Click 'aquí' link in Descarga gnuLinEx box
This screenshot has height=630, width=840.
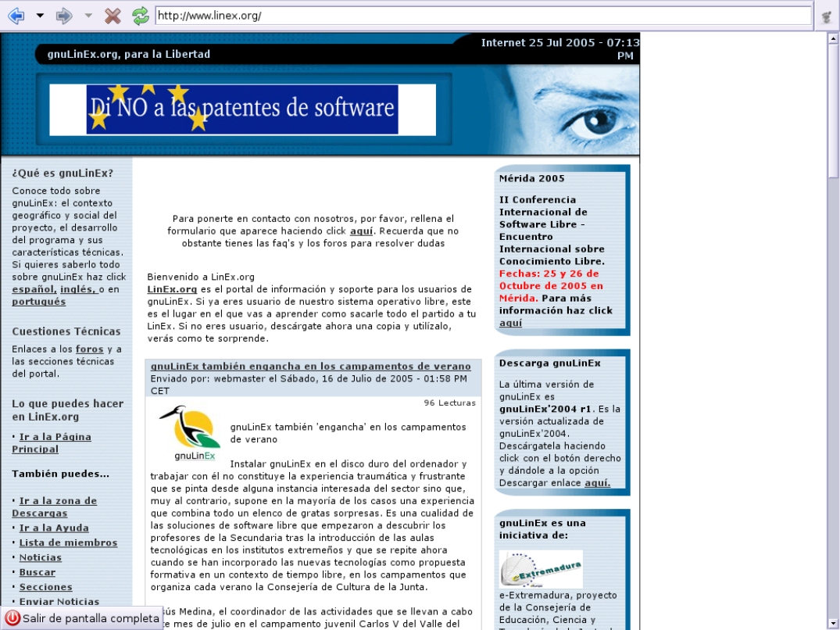pyautogui.click(x=597, y=483)
